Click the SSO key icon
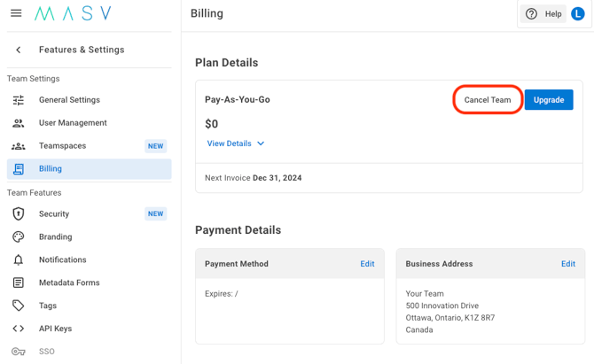Screen dimensions: 594x364 19,352
